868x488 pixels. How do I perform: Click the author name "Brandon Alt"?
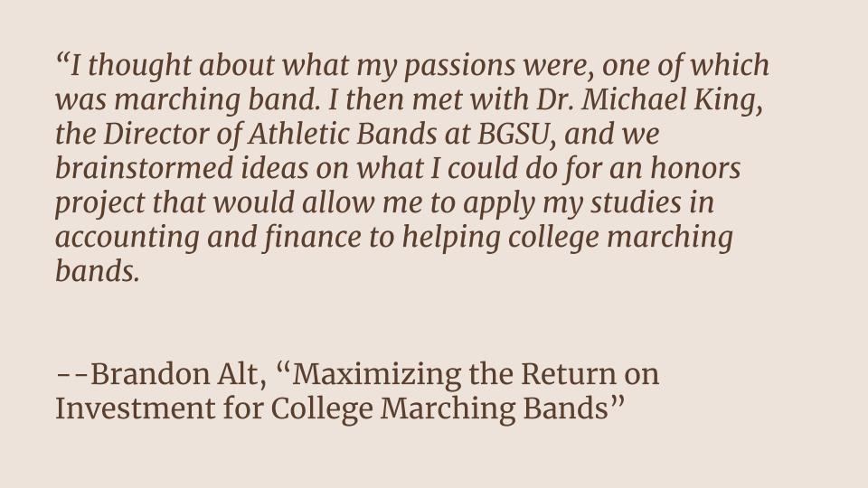coord(175,374)
